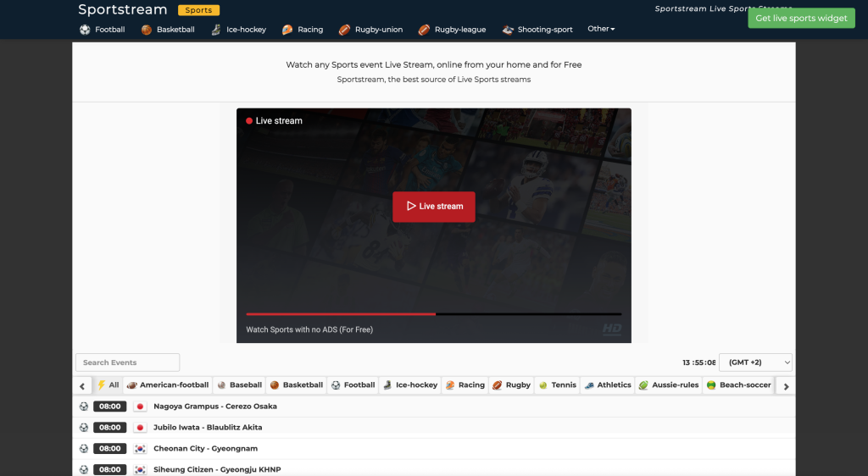Screen dimensions: 868x476
Task: Click the Athletics shoe icon in filter bar
Action: click(589, 385)
